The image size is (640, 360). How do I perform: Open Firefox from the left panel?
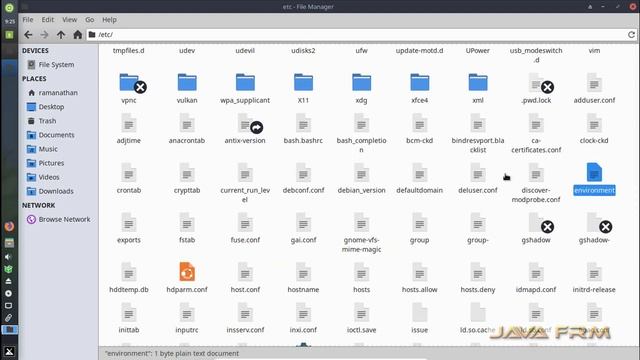click(x=9, y=227)
